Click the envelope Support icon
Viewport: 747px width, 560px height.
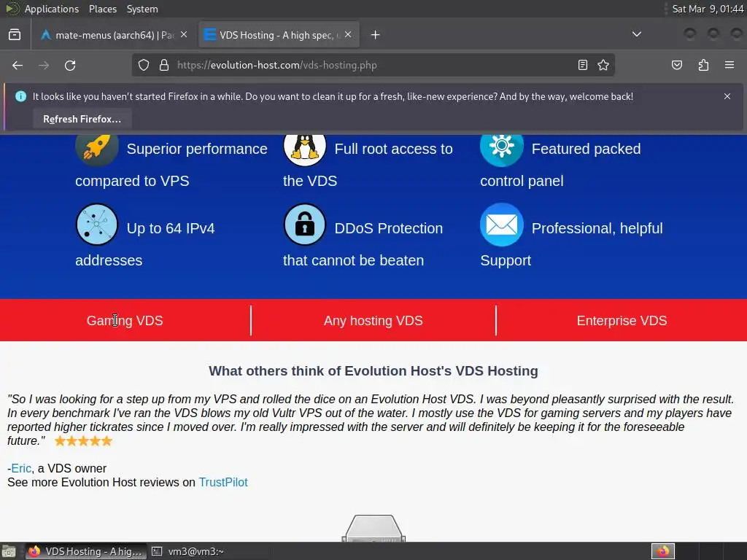[502, 225]
